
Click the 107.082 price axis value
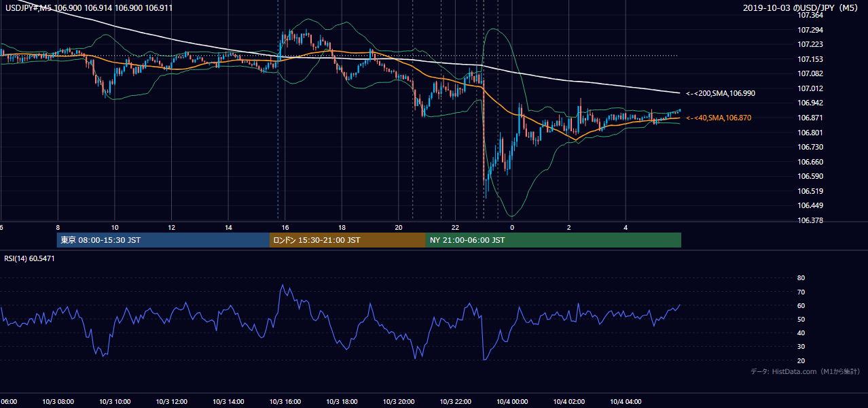811,73
